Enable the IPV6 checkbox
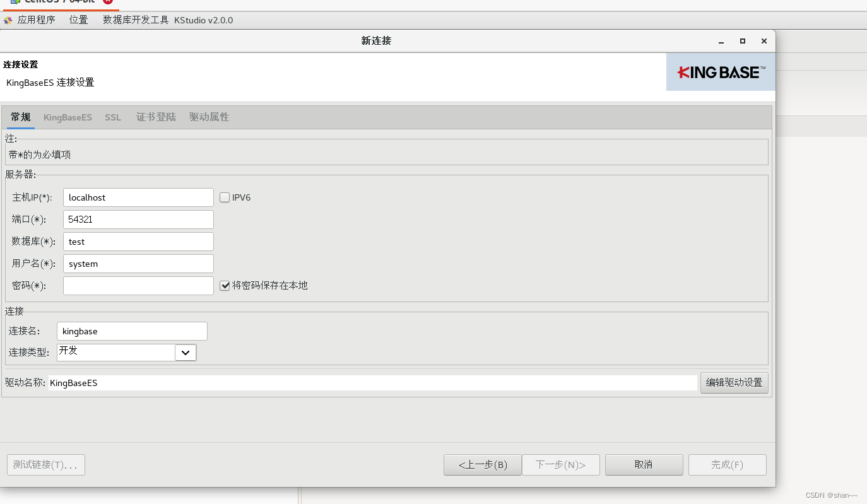Image resolution: width=867 pixels, height=504 pixels. tap(225, 197)
